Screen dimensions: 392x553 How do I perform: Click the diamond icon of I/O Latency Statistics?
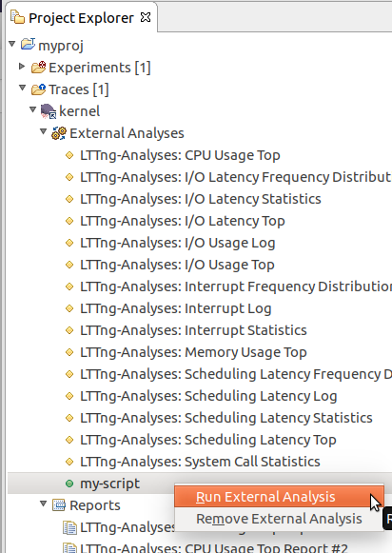[x=69, y=199]
